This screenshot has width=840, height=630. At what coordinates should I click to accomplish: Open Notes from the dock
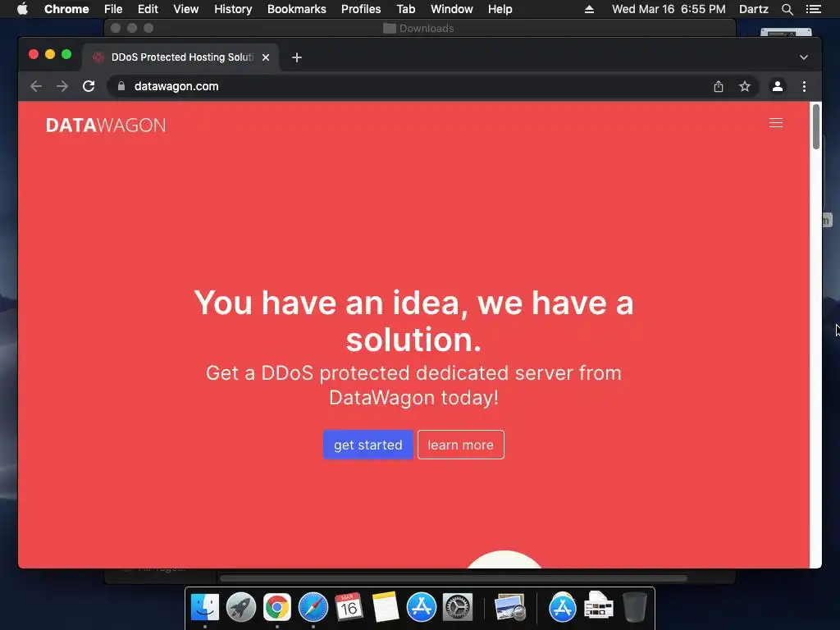coord(386,608)
